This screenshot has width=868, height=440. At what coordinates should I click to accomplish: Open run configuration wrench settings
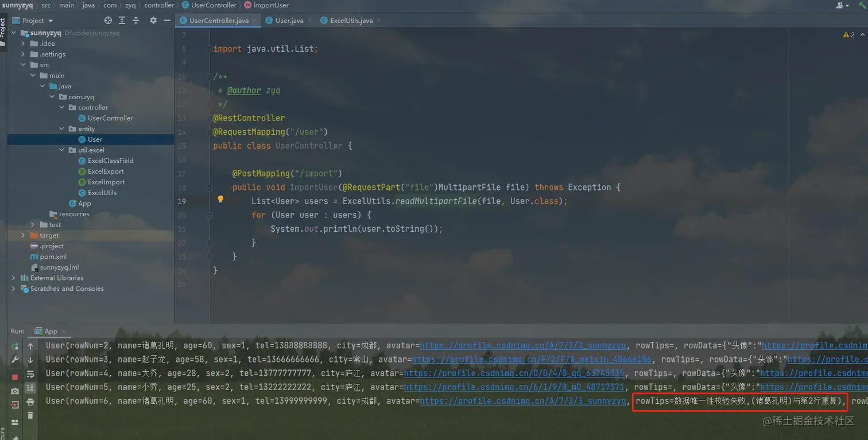click(x=15, y=360)
